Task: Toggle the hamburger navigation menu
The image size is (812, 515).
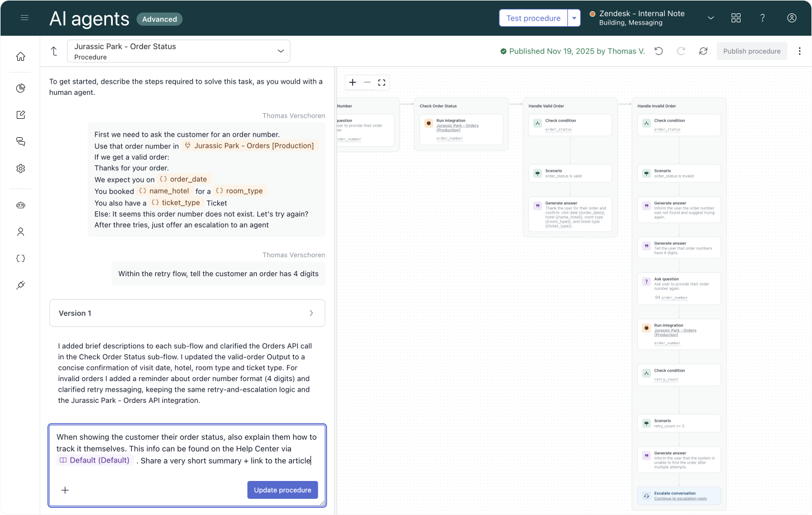Action: click(x=25, y=18)
